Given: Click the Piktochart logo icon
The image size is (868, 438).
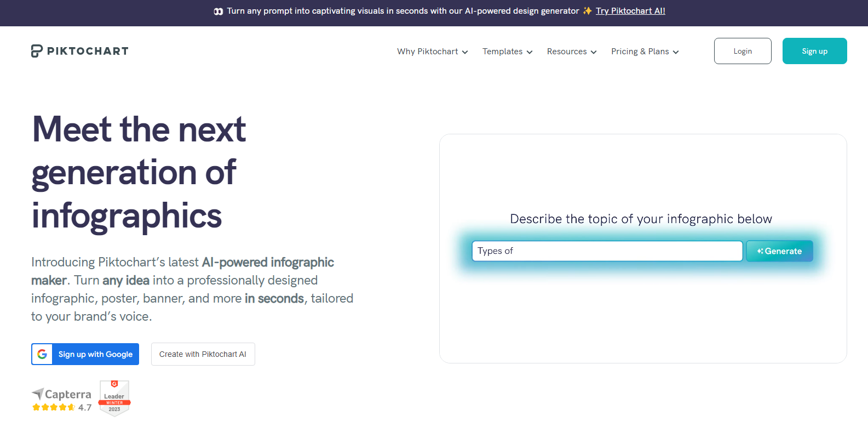Looking at the screenshot, I should coord(37,51).
